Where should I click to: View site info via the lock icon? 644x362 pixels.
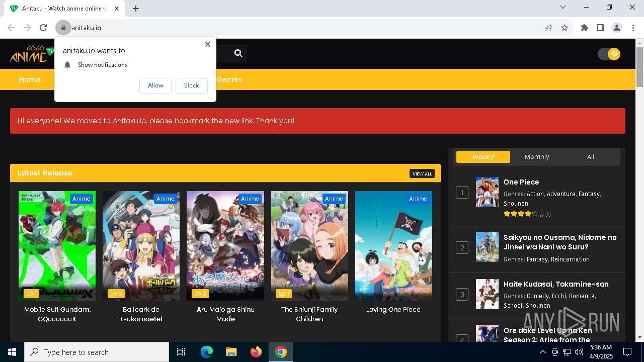(63, 28)
